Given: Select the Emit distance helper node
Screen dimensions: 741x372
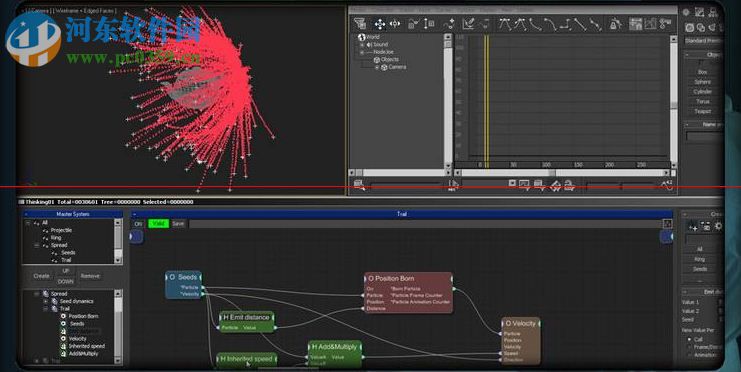Looking at the screenshot, I should 246,321.
